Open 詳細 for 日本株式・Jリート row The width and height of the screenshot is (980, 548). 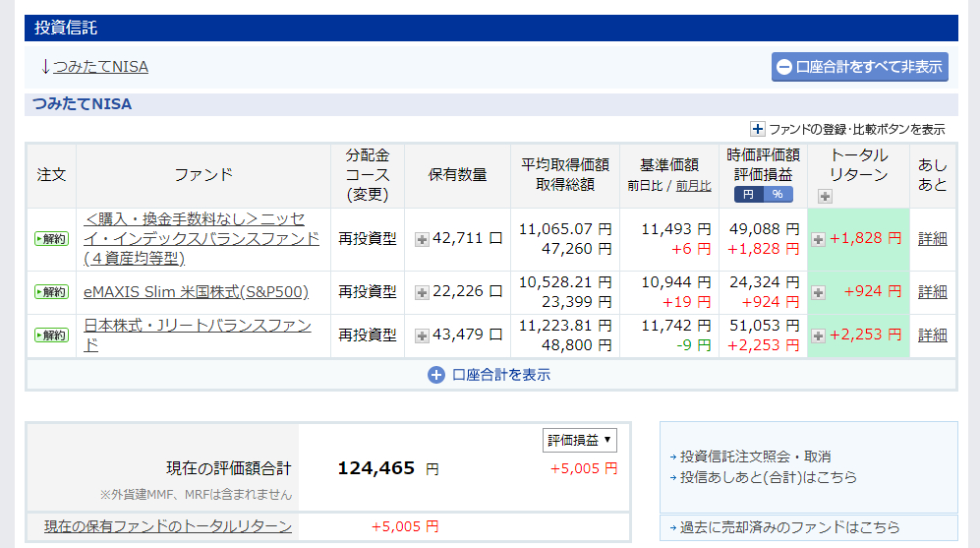(x=932, y=335)
